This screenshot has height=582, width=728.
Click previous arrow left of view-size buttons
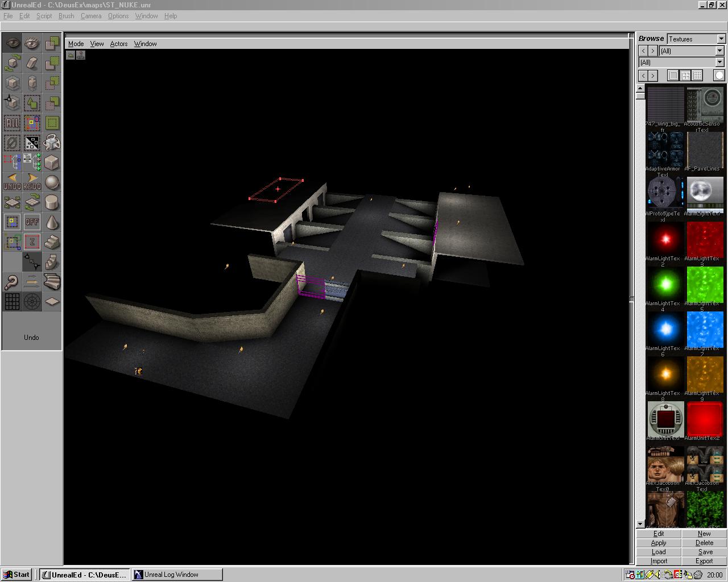643,76
